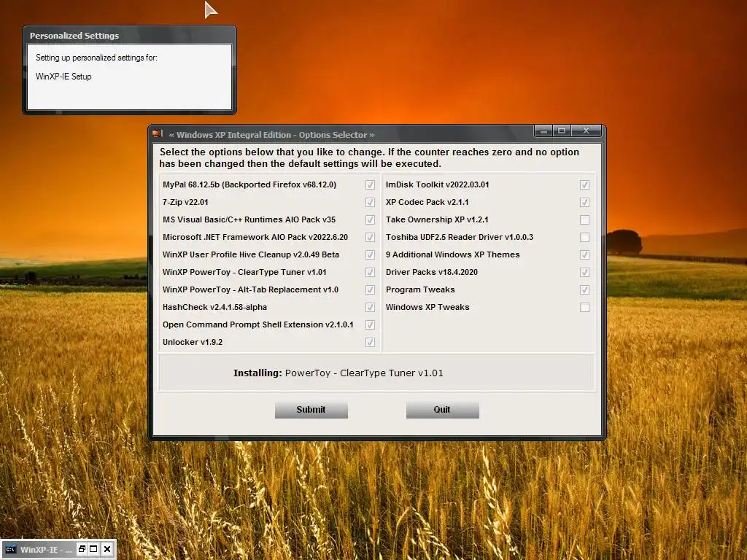The image size is (747, 560).
Task: Click 'Microsoft .NET Framework AIO Pack v2022.6.20' label
Action: pyautogui.click(x=255, y=237)
